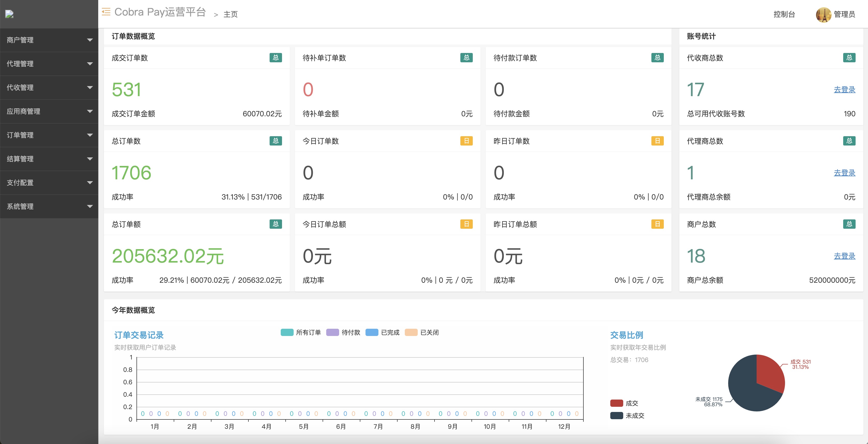Click the 1月 axis label on chart

point(155,426)
